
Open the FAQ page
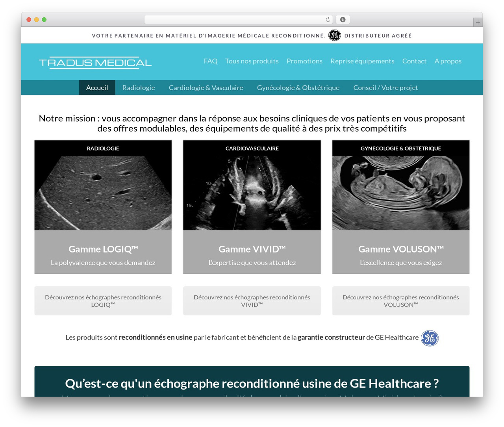point(211,61)
